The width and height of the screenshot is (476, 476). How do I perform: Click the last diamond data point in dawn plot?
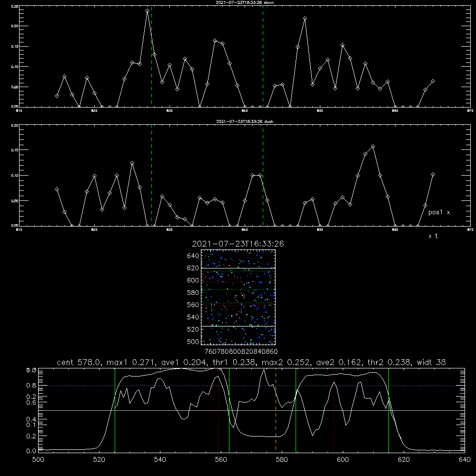click(433, 81)
